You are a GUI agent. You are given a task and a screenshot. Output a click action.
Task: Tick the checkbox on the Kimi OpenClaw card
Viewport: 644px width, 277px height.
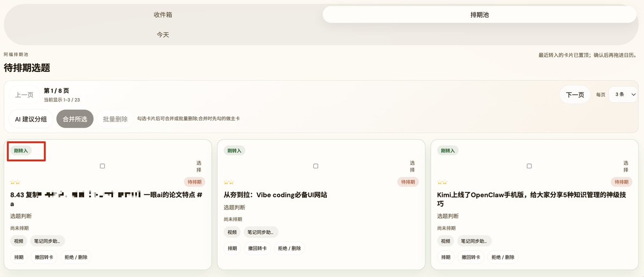[529, 166]
